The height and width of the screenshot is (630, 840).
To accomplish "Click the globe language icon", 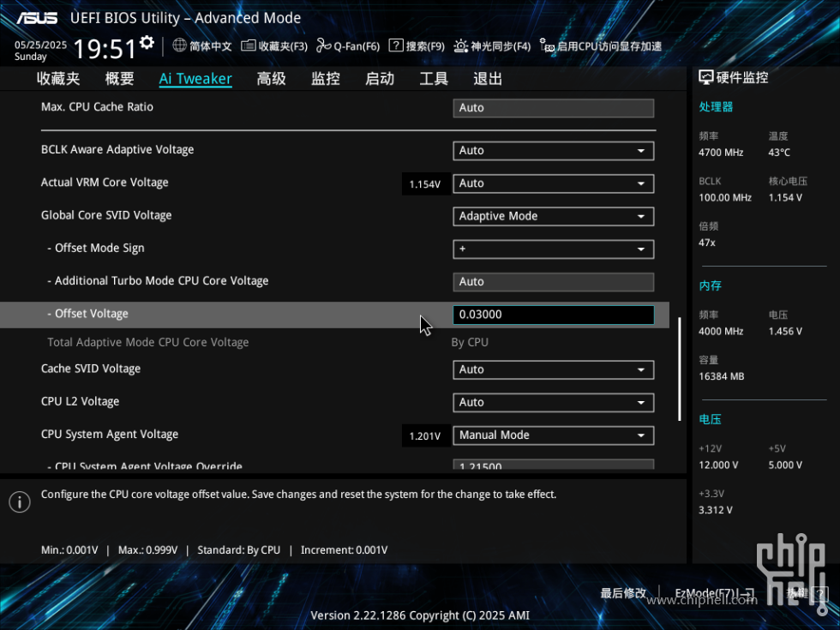I will point(179,45).
